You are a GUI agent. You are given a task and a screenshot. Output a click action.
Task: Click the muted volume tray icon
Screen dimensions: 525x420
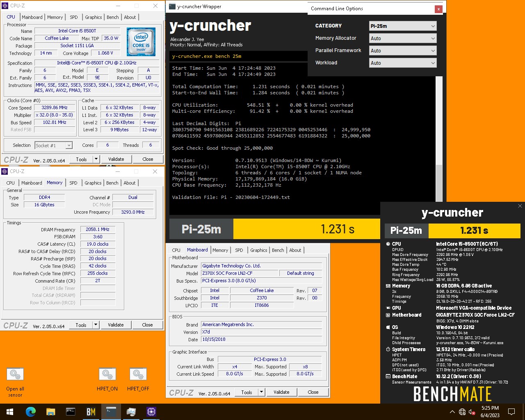(x=472, y=412)
